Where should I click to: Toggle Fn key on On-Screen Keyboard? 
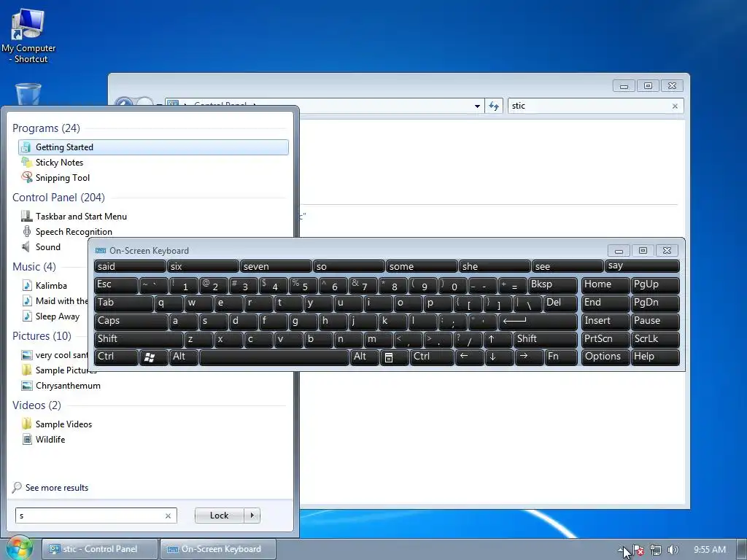pos(561,357)
